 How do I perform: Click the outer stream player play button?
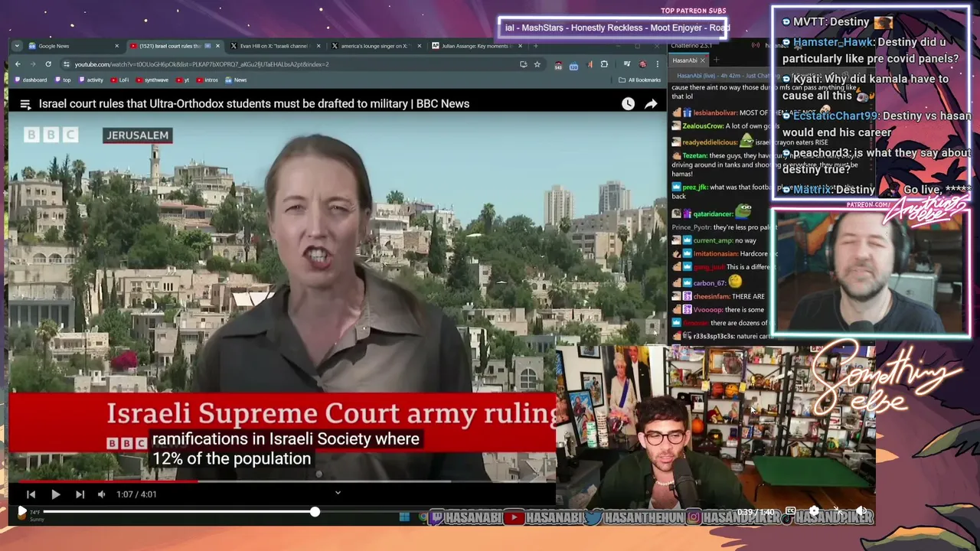click(21, 511)
